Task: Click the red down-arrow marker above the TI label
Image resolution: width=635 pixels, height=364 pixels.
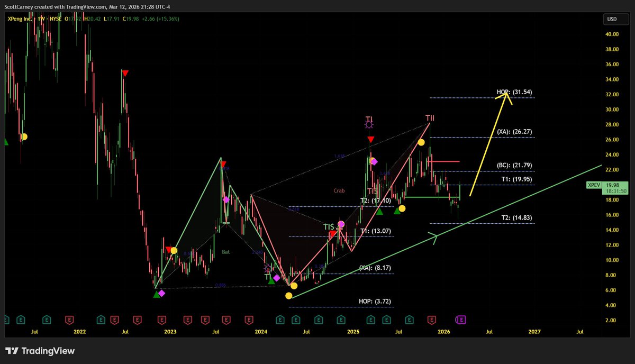Action: tap(370, 139)
